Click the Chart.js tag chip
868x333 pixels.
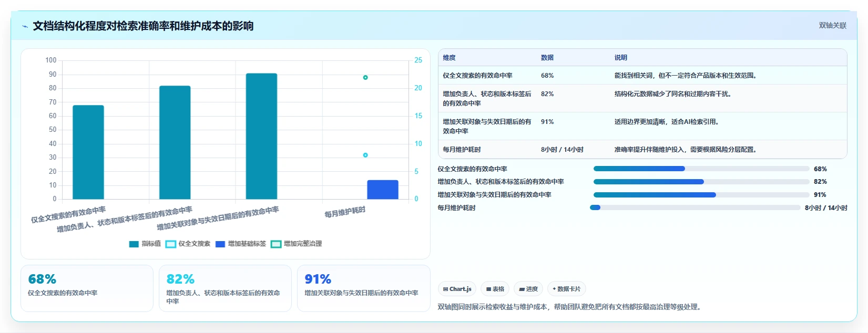point(457,289)
